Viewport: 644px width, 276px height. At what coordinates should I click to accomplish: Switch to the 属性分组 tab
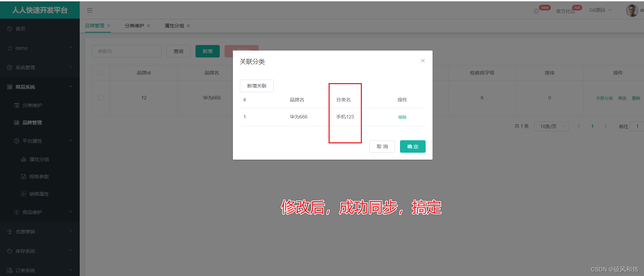pos(174,26)
